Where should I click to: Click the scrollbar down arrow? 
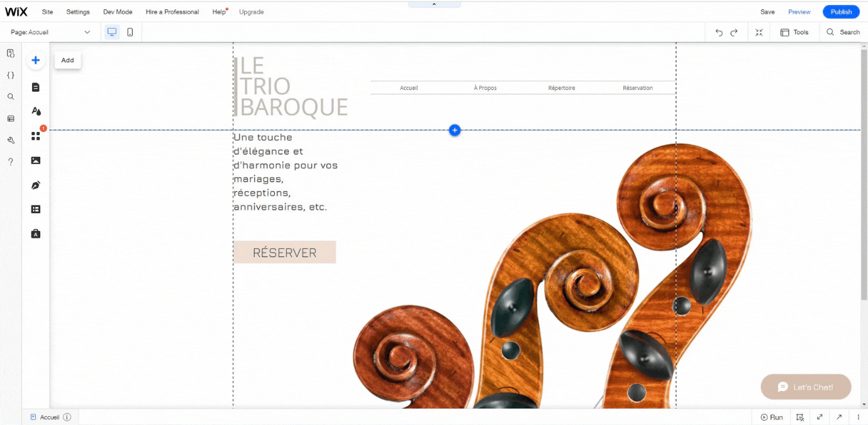864,405
